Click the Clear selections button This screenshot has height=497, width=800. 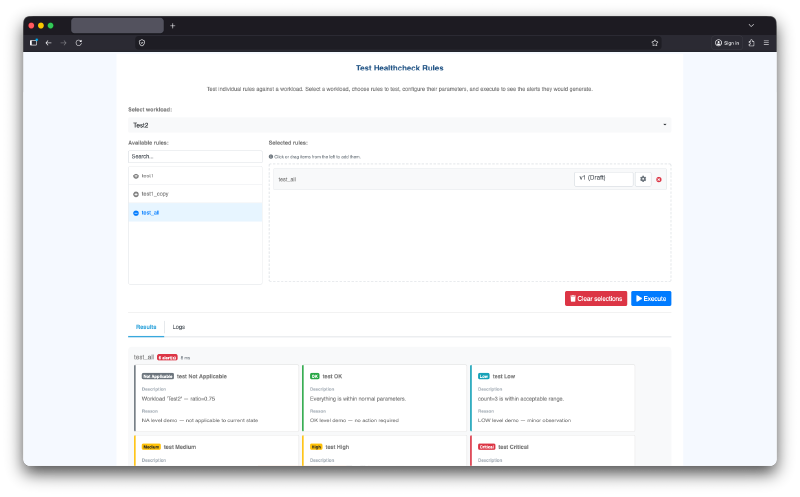tap(596, 298)
